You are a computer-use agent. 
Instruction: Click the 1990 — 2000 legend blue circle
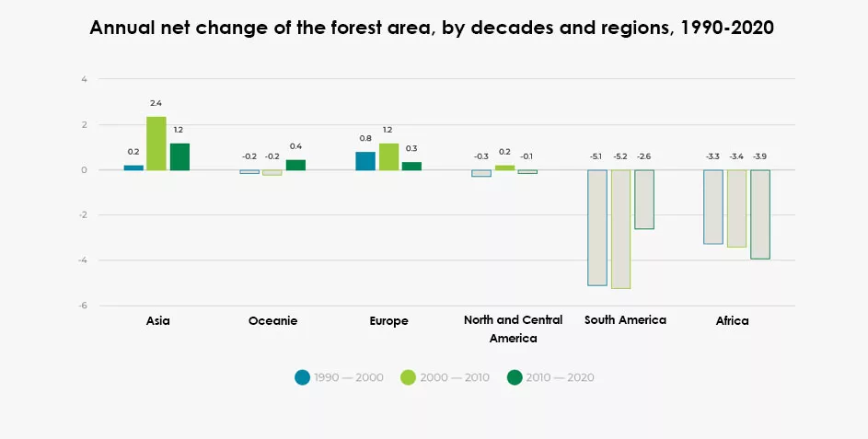pyautogui.click(x=302, y=376)
